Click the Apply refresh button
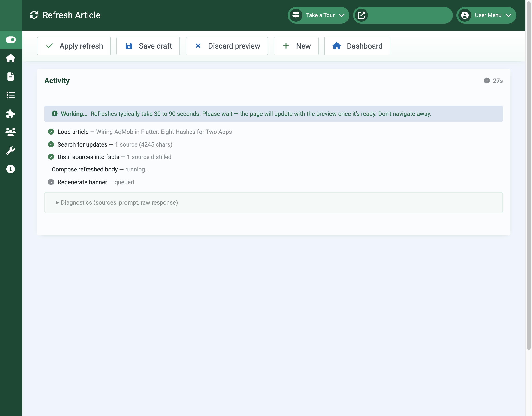Viewport: 532px width, 416px height. click(x=74, y=46)
